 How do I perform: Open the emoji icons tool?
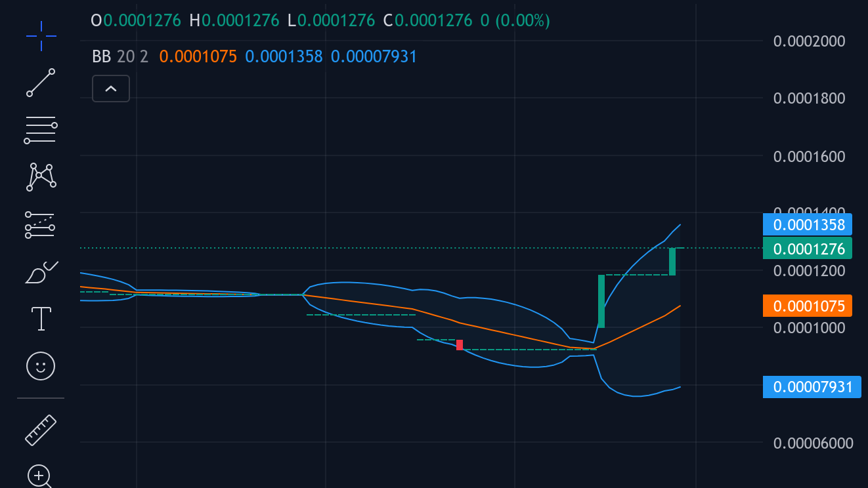41,366
